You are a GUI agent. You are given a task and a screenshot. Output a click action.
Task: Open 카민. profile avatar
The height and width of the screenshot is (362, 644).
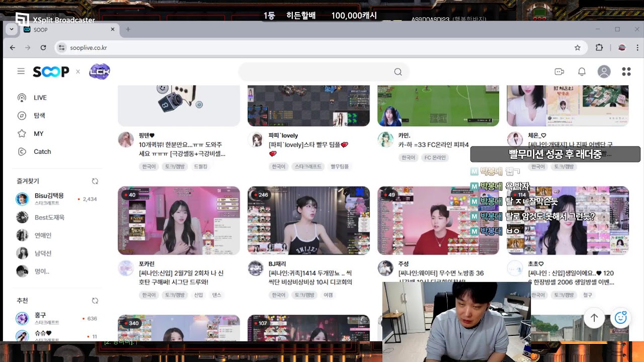(385, 140)
